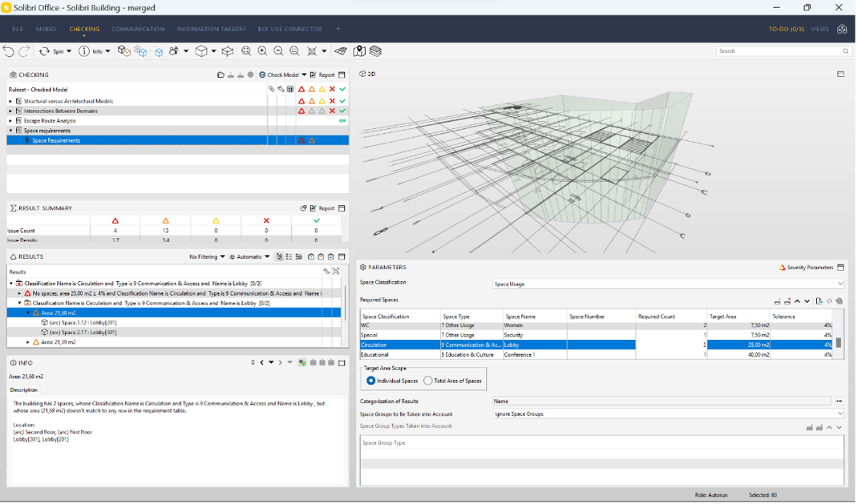Select Total Area of Spaces radio button
Screen dimensions: 858x504
(428, 381)
